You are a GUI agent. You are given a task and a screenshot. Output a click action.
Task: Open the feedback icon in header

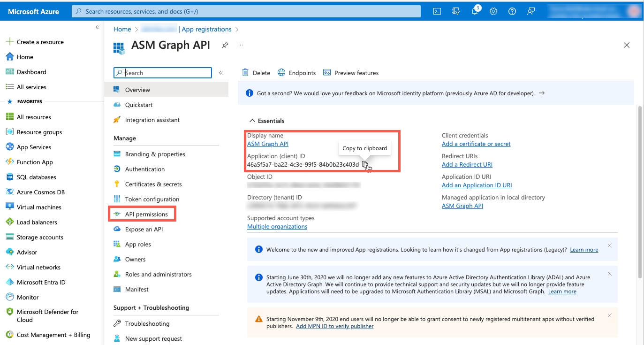[x=531, y=12]
